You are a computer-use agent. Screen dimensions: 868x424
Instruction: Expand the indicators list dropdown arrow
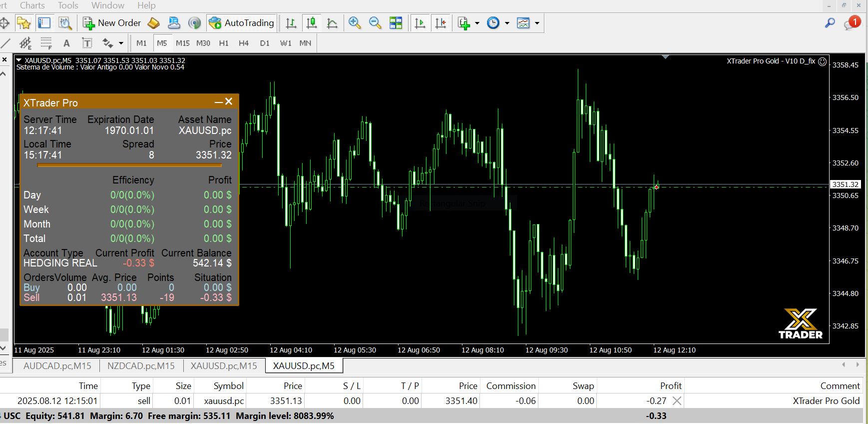(x=477, y=23)
